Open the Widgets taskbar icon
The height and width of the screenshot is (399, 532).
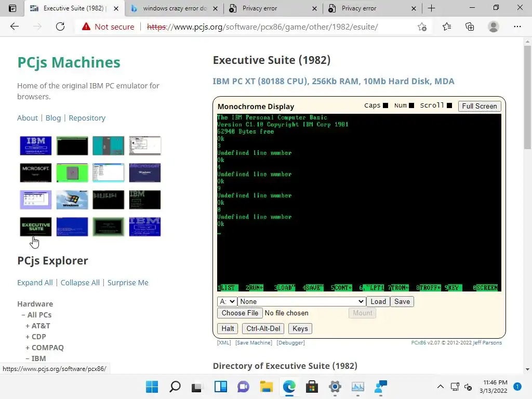point(220,387)
